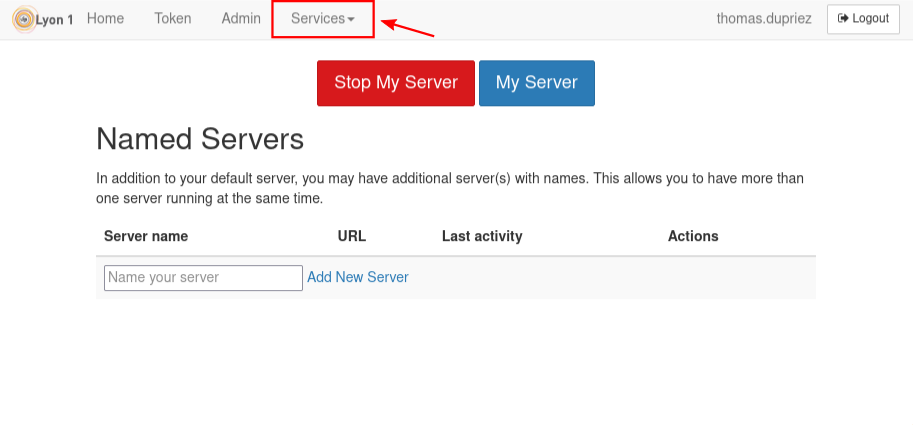
Task: Log out using the Logout button
Action: pyautogui.click(x=863, y=19)
